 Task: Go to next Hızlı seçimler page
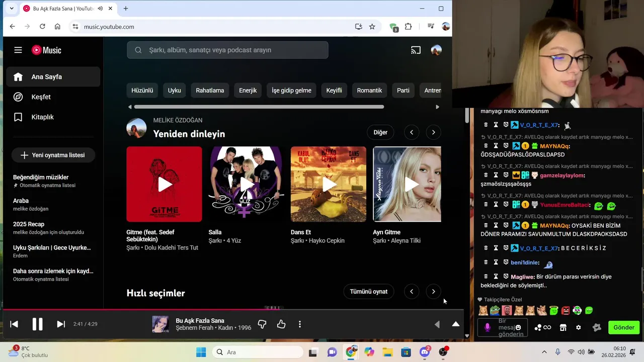(434, 292)
